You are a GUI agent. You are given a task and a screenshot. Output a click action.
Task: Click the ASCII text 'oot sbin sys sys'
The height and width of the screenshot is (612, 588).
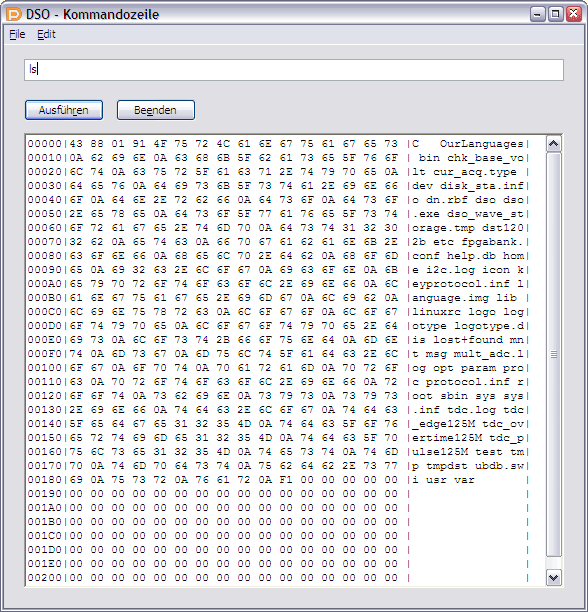468,396
